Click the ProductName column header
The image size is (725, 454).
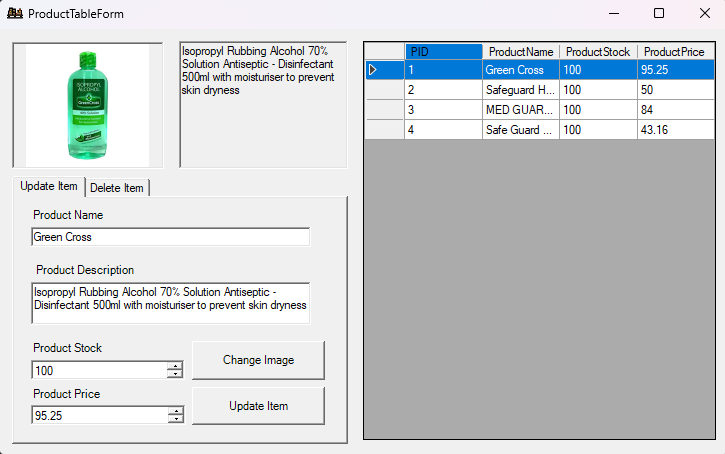pyautogui.click(x=520, y=52)
